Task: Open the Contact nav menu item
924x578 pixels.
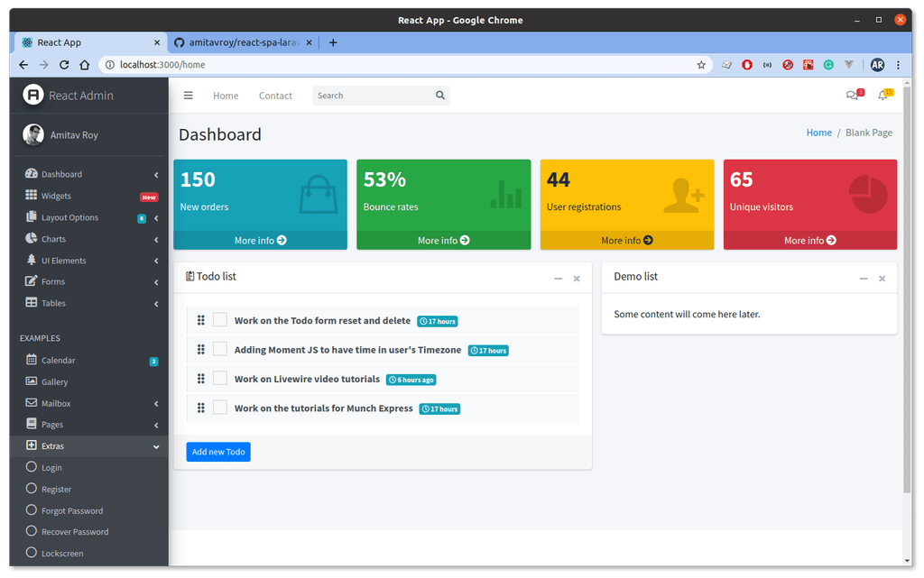Action: coord(275,96)
